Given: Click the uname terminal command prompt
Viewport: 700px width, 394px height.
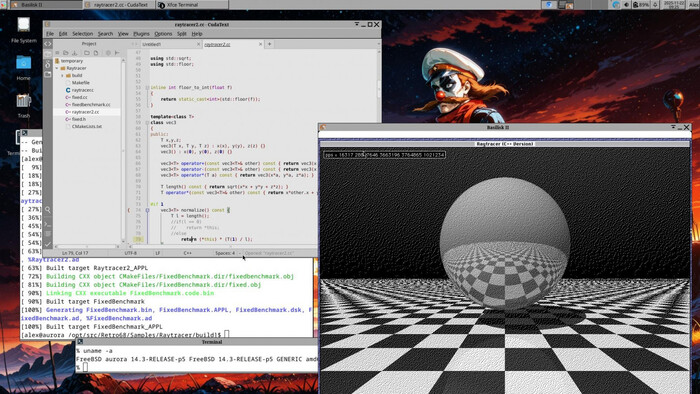Looking at the screenshot, I should coord(95,351).
